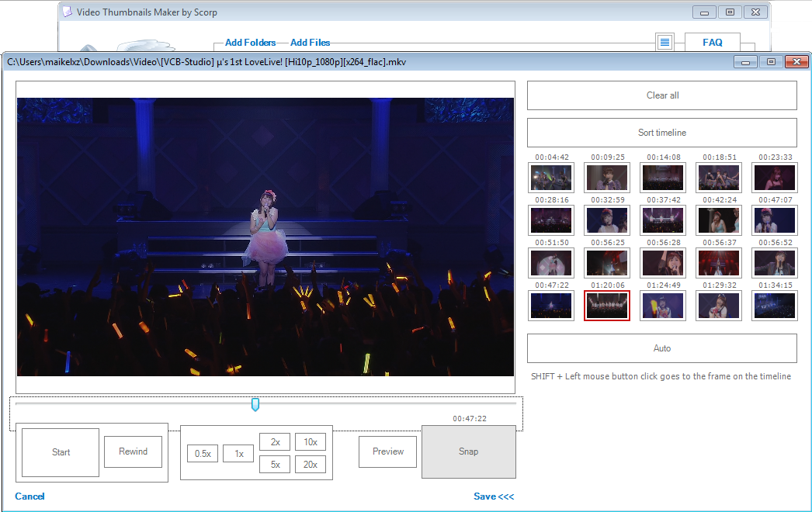Viewport: 812px width, 512px height.
Task: Select the thumbnail at 01:34:15
Action: [776, 306]
